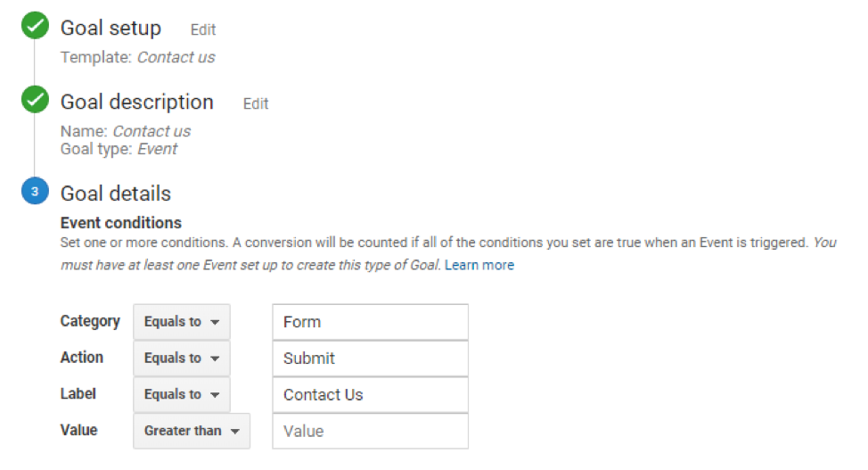Screen dimensions: 868x470
Task: Click the Goal setup heading
Action: [111, 28]
